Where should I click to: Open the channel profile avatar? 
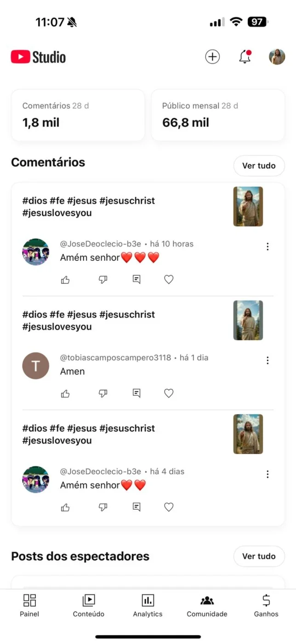point(277,57)
